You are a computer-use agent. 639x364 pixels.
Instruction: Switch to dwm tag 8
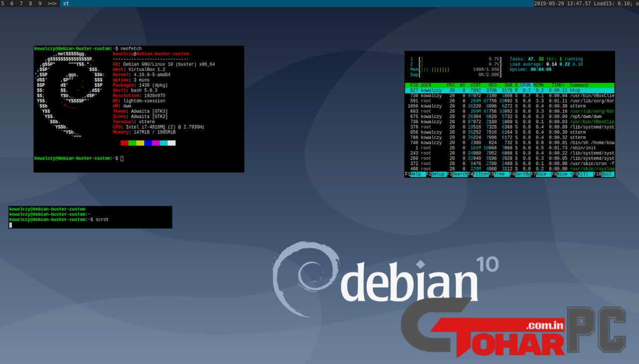point(30,3)
